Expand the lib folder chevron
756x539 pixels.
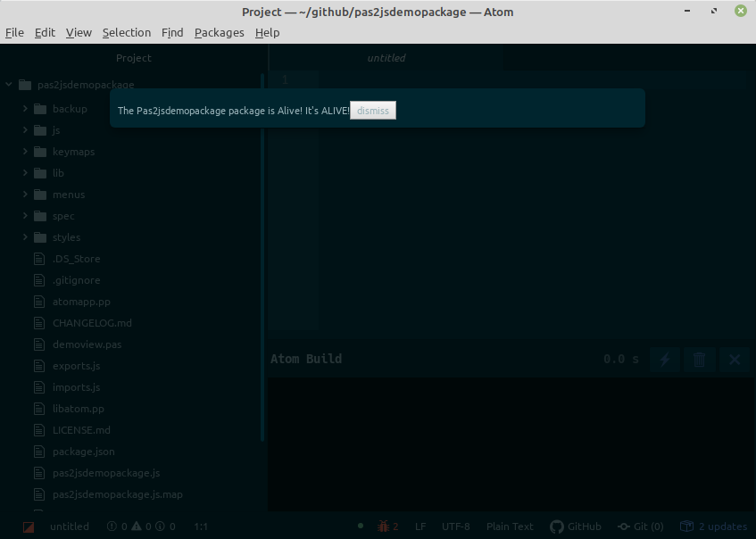(x=25, y=172)
